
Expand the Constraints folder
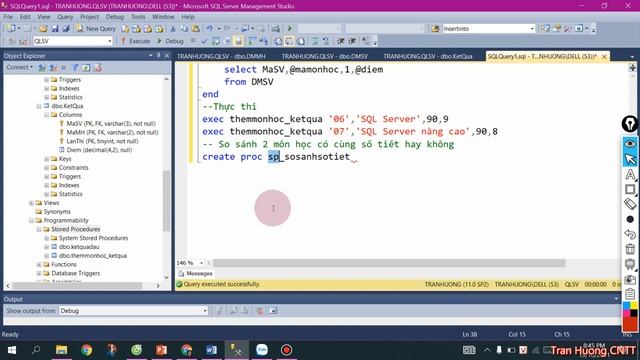(47, 168)
